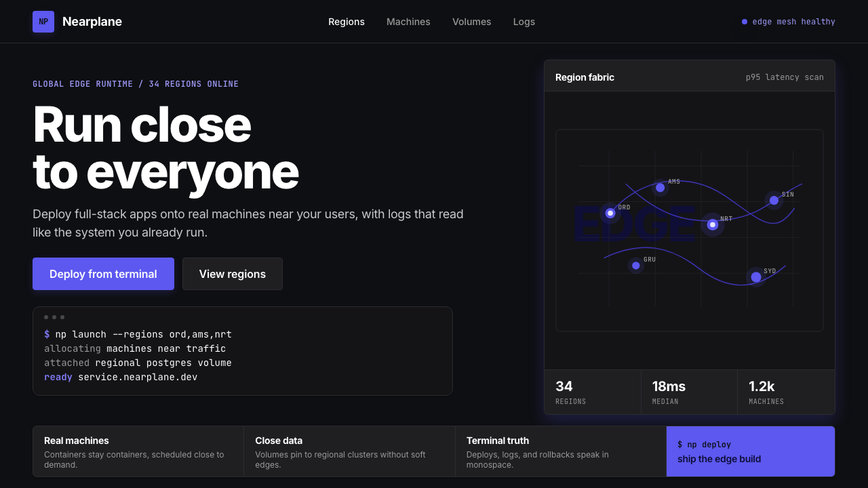
Task: Click the 18ms Median stat
Action: [x=689, y=392]
